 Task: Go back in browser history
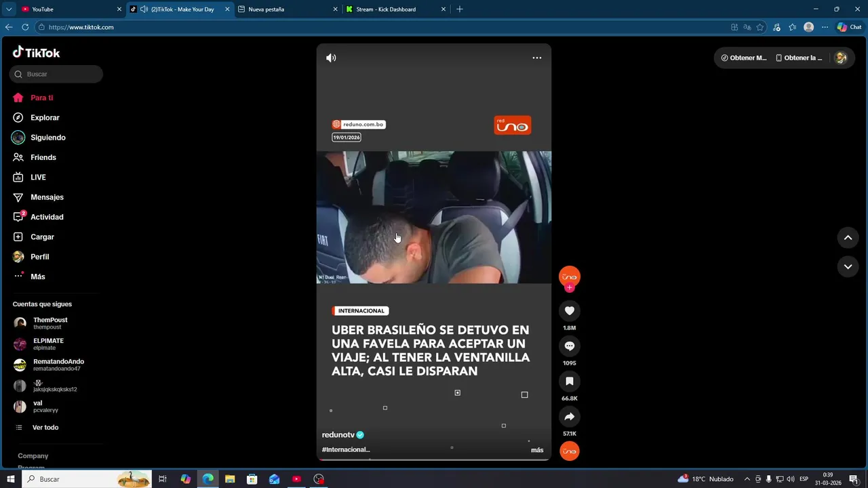[x=9, y=27]
